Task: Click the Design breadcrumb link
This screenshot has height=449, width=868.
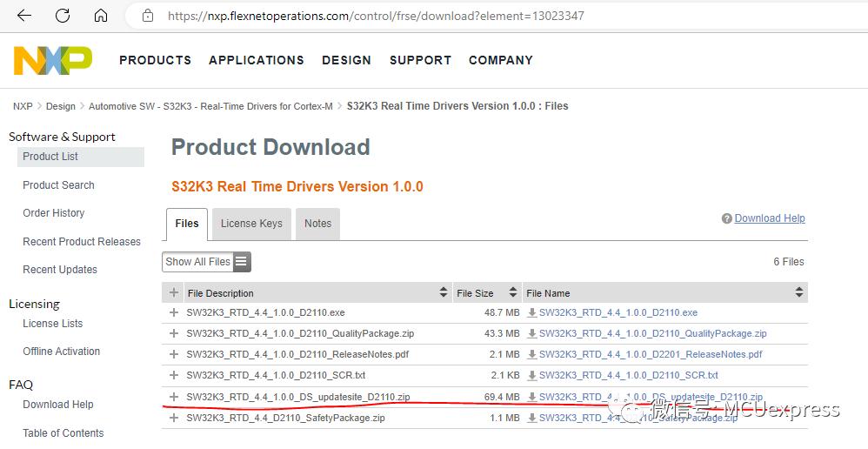Action: 60,106
